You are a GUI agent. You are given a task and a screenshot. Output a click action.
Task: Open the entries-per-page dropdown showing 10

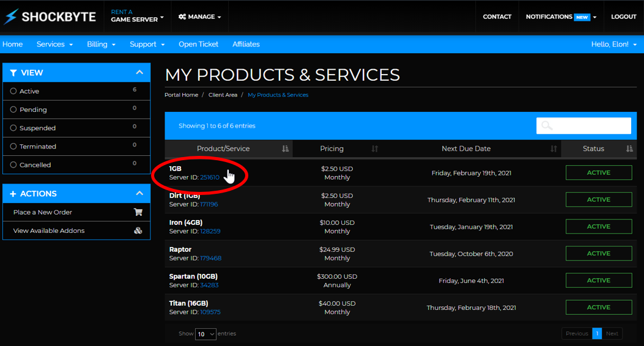click(205, 334)
